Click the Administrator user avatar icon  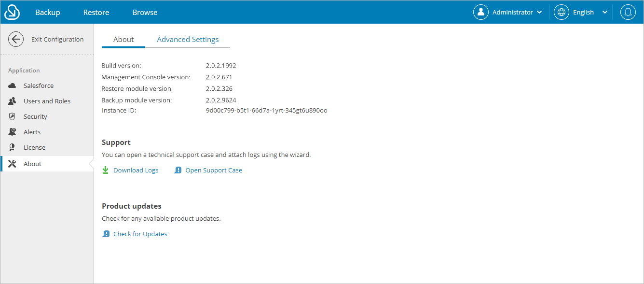[x=480, y=12]
